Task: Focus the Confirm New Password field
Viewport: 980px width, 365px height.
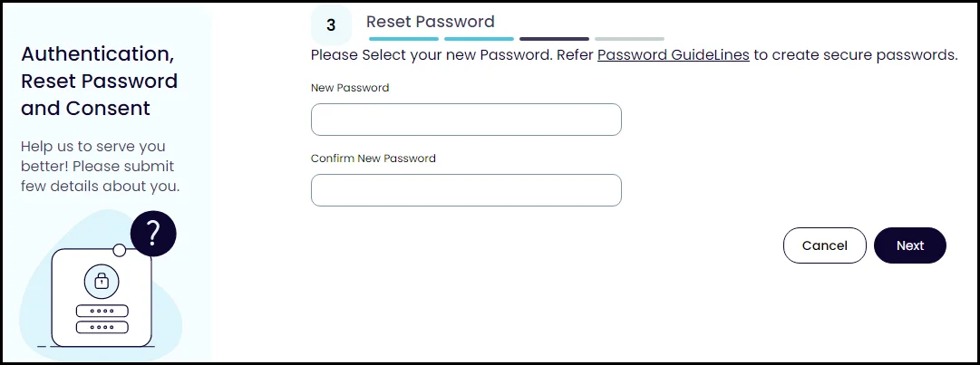Action: (x=466, y=190)
